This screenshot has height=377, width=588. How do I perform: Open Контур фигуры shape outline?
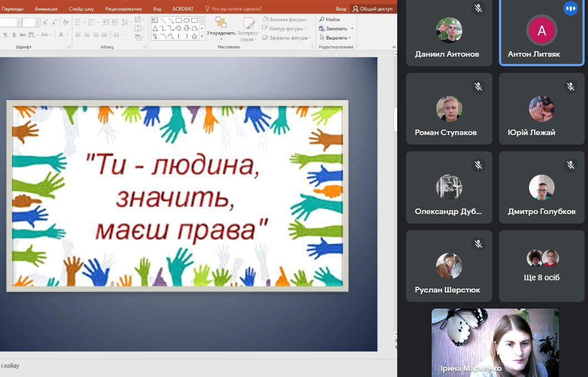(284, 28)
